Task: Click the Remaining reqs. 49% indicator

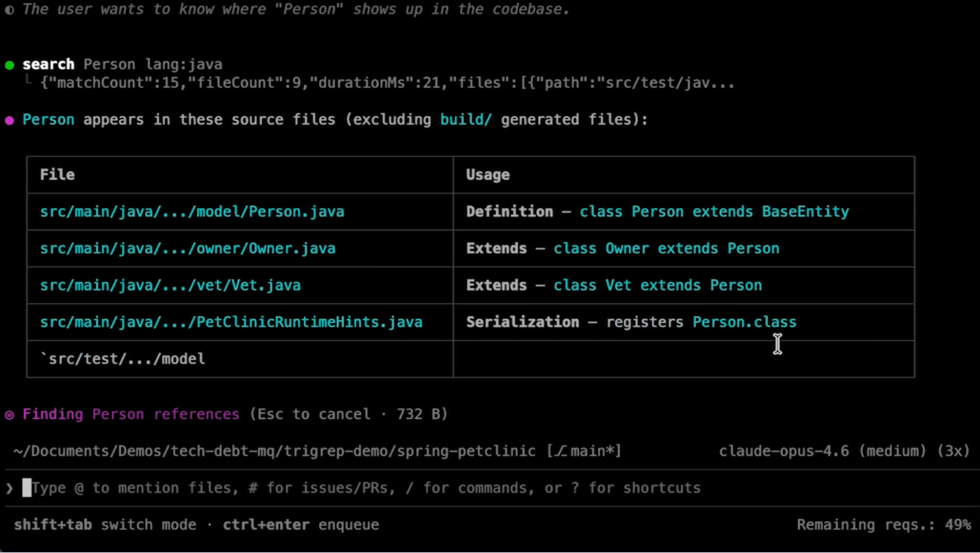Action: coord(883,525)
